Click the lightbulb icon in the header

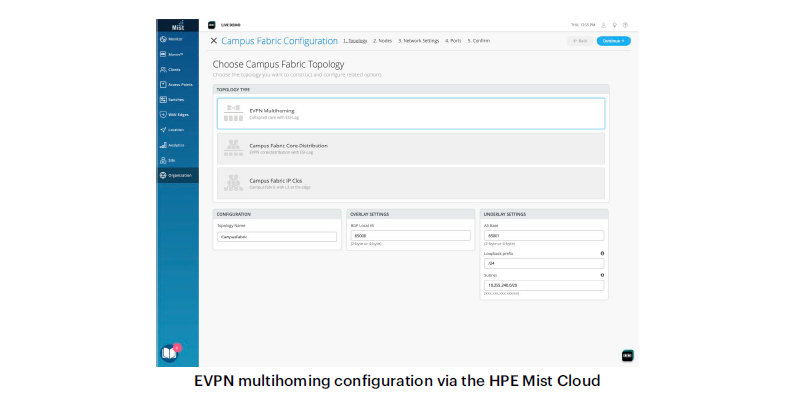click(615, 25)
